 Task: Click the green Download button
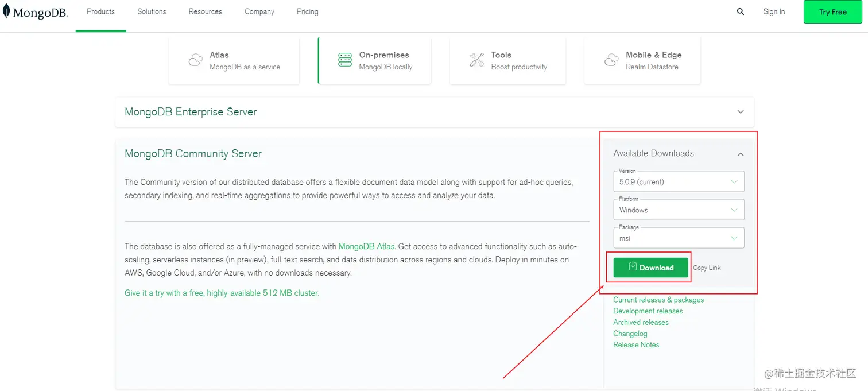[x=650, y=268]
